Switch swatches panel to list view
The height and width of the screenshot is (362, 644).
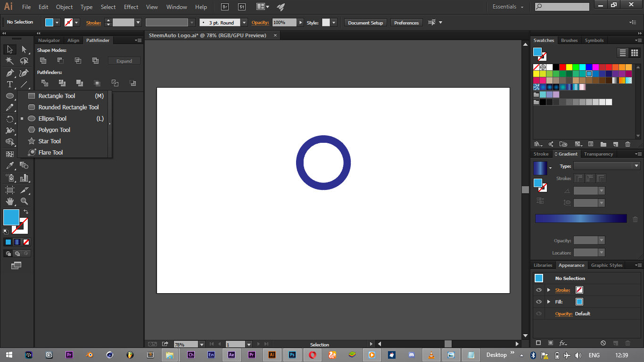[x=623, y=53]
